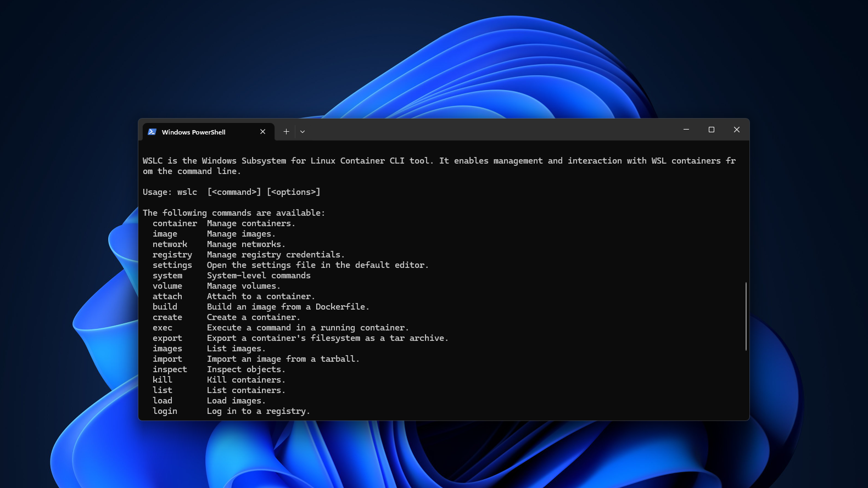Select the Windows PowerShell tab
The height and width of the screenshot is (488, 868).
coord(208,132)
